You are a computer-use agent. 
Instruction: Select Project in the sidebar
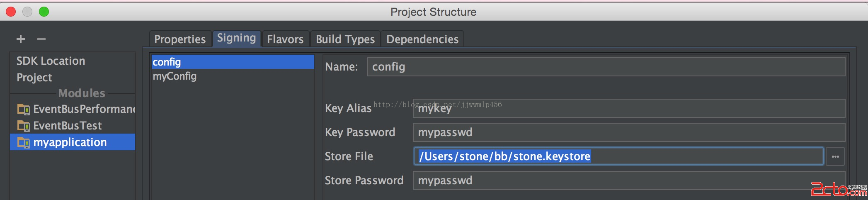click(34, 78)
